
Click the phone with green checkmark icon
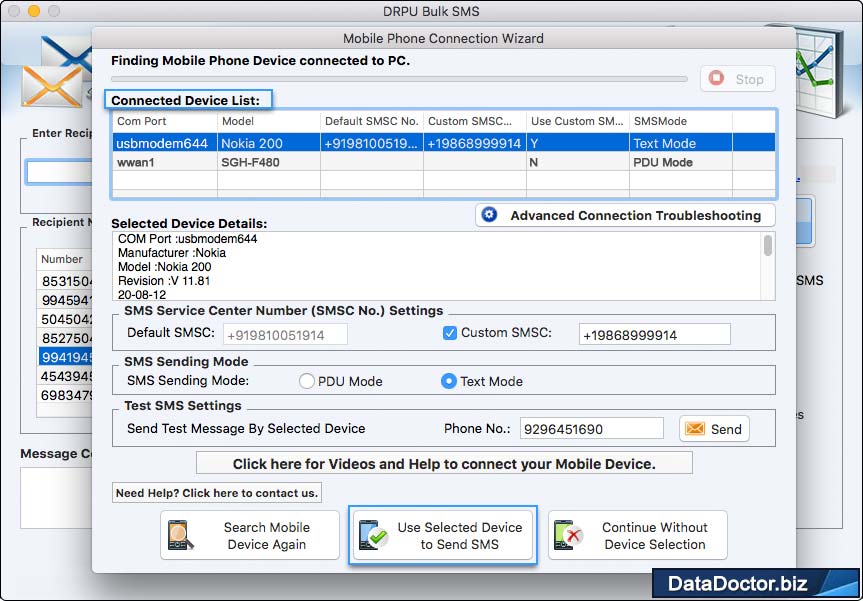pos(373,535)
